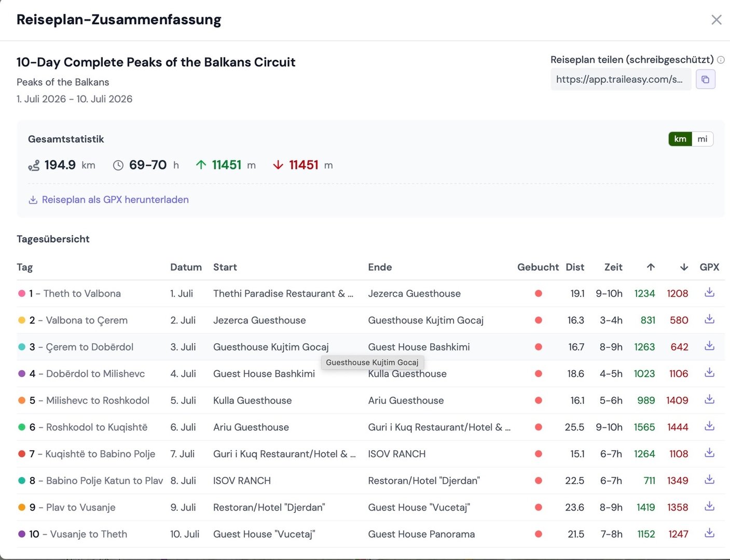Select row '2 – Valbona to Çerem'

[x=371, y=320]
